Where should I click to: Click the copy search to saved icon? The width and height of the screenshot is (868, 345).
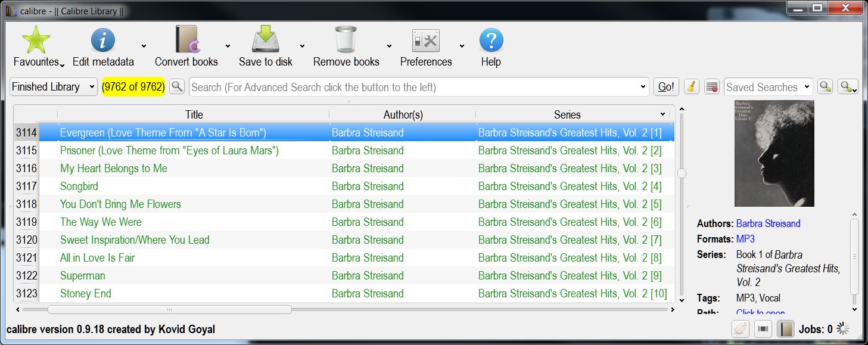pyautogui.click(x=825, y=86)
